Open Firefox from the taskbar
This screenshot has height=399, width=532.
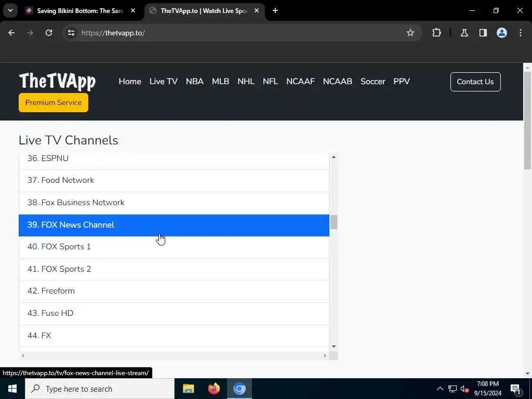pyautogui.click(x=214, y=389)
